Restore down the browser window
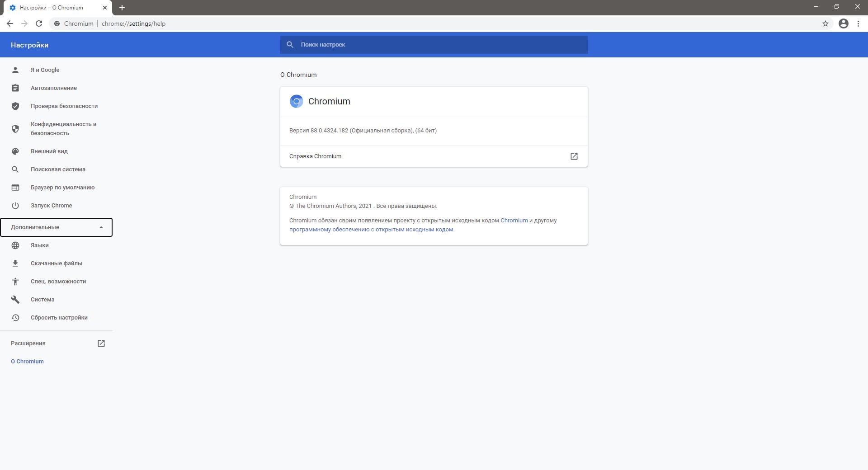 tap(837, 6)
